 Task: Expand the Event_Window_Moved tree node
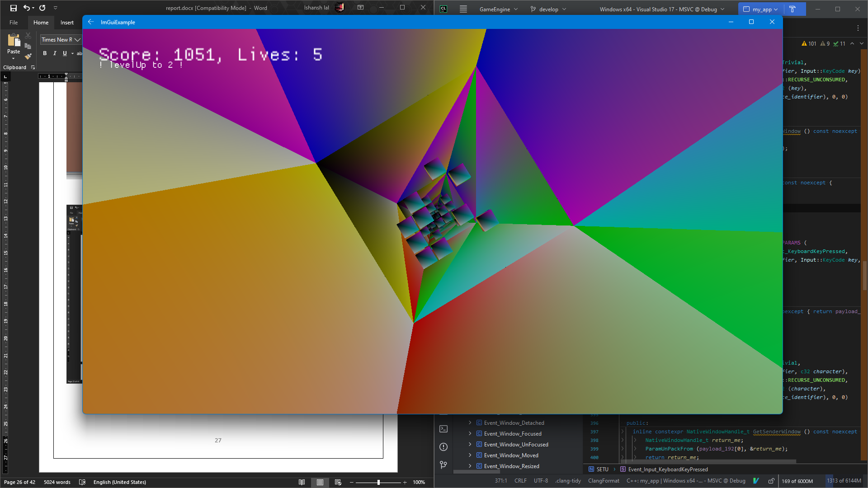tap(470, 455)
